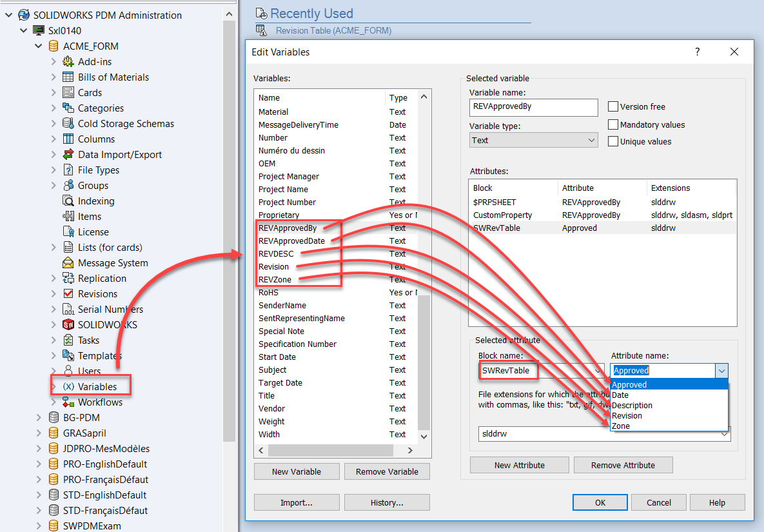Select the SWRevTable attribute row
The width and height of the screenshot is (764, 532).
(603, 228)
